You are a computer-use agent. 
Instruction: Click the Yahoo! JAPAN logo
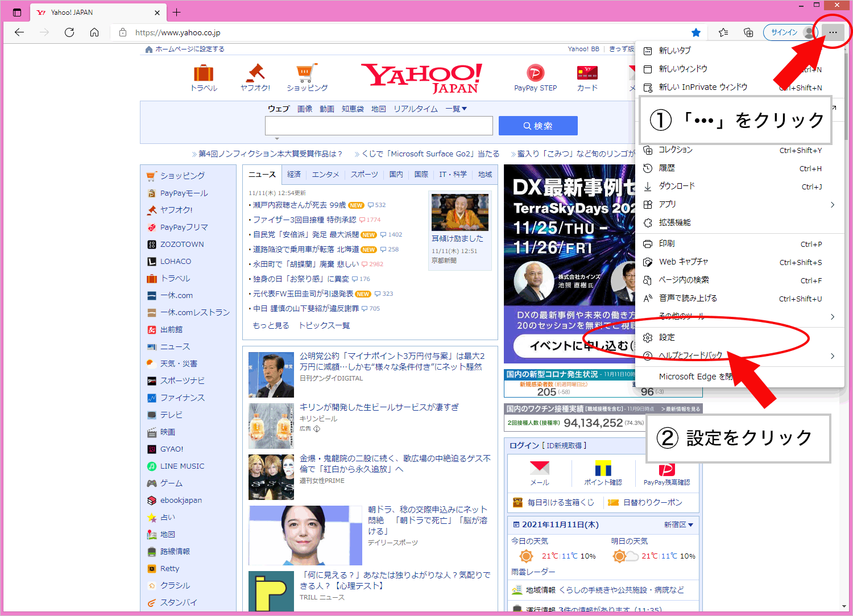point(421,78)
